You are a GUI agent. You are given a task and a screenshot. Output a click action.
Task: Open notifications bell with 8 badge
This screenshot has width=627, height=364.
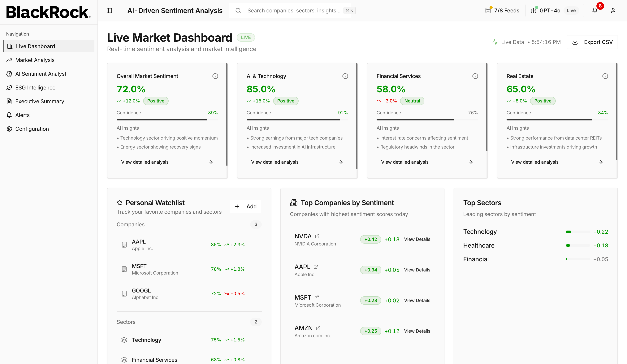pyautogui.click(x=595, y=11)
